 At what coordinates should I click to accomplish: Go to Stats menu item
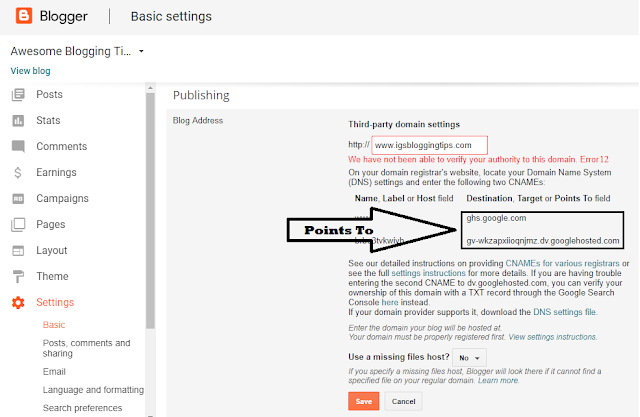point(48,120)
